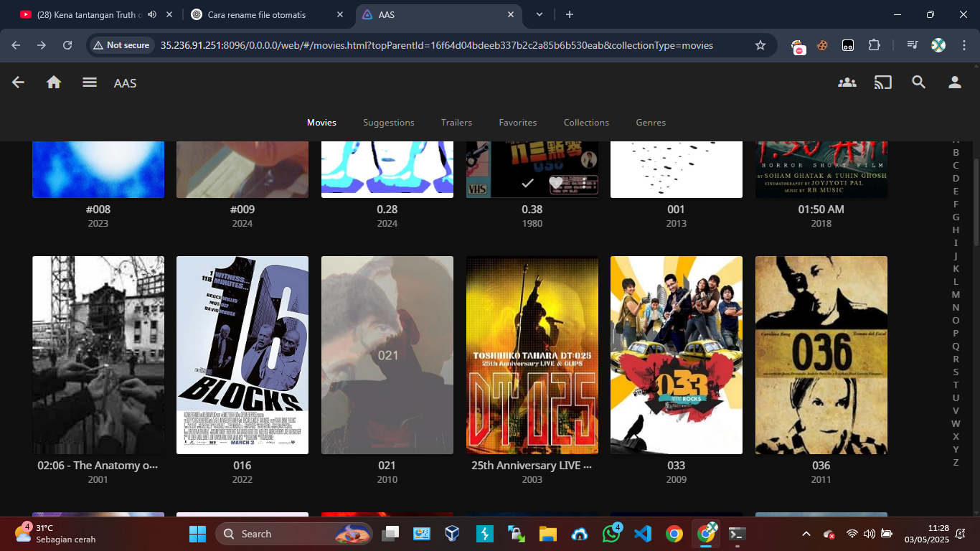
Task: Open VirtualBox from the taskbar
Action: tap(452, 534)
